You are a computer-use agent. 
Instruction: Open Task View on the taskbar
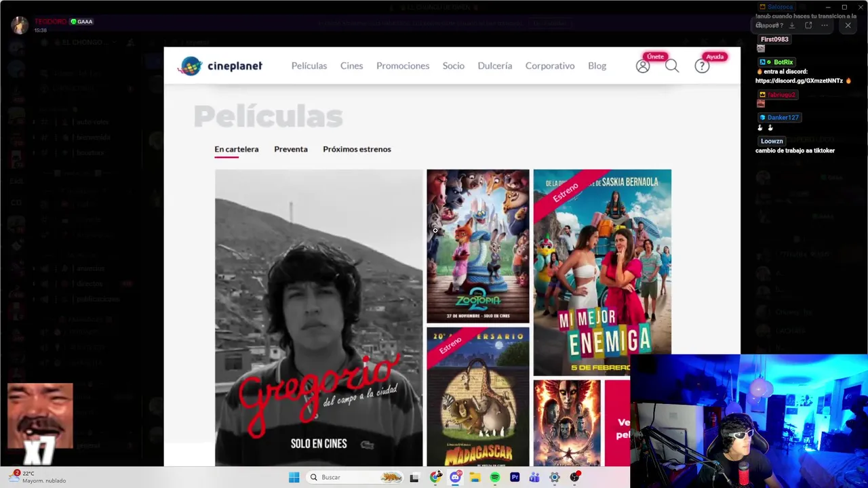tap(414, 477)
